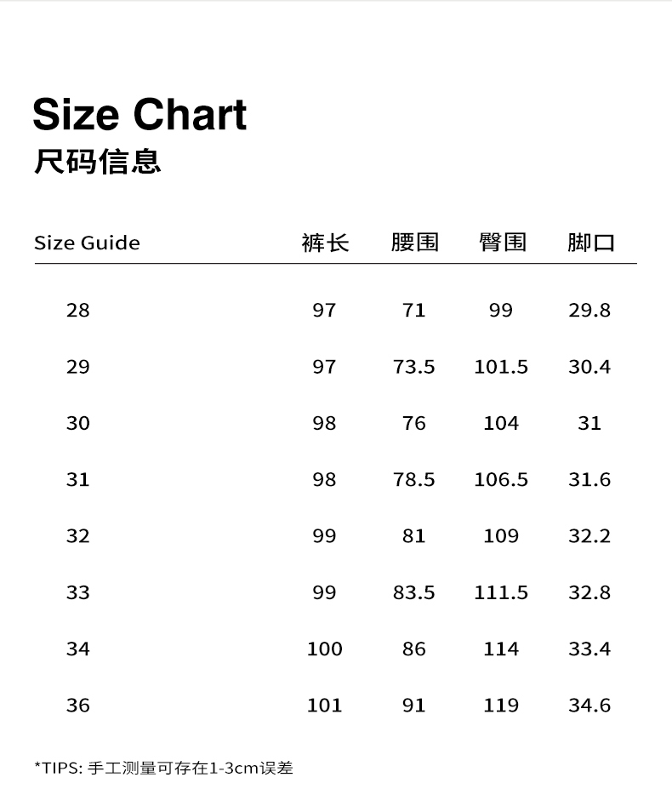Click hip value 119
Image resolution: width=672 pixels, height=806 pixels.
click(501, 706)
